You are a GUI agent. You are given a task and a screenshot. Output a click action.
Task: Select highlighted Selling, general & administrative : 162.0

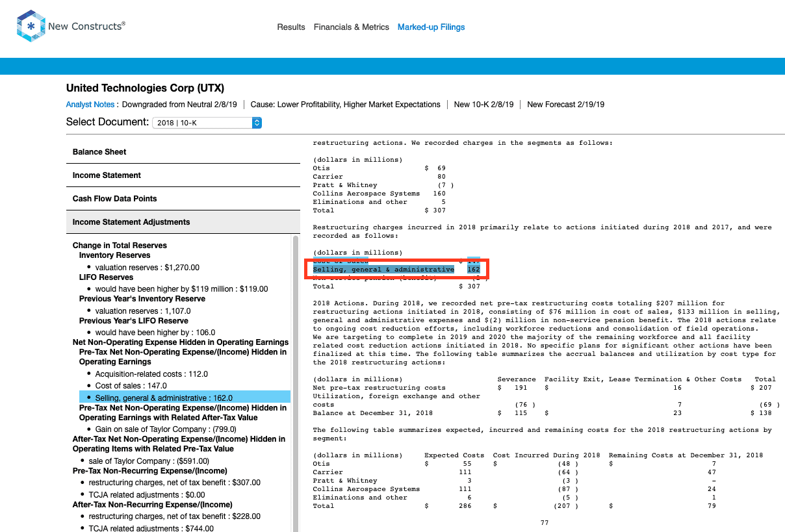pos(185,398)
